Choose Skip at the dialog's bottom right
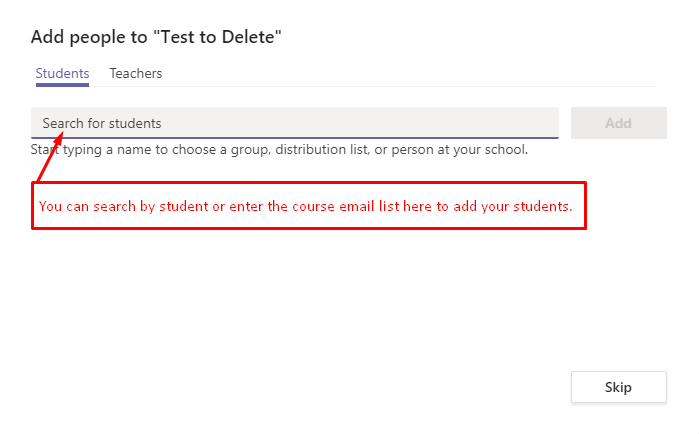This screenshot has height=434, width=699. tap(618, 387)
